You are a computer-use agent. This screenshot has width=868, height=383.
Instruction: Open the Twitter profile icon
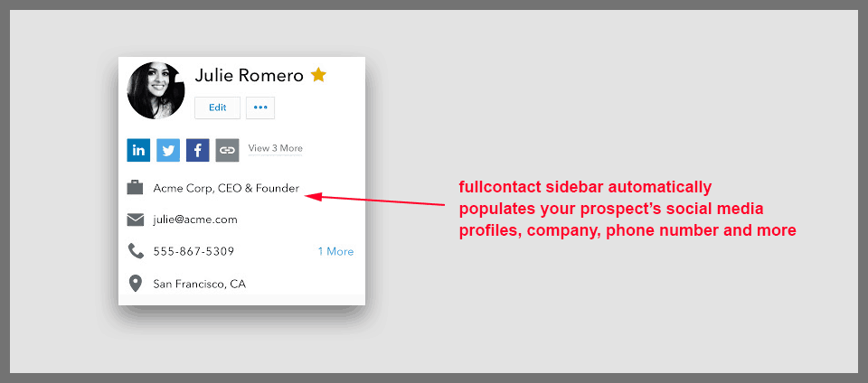point(168,150)
